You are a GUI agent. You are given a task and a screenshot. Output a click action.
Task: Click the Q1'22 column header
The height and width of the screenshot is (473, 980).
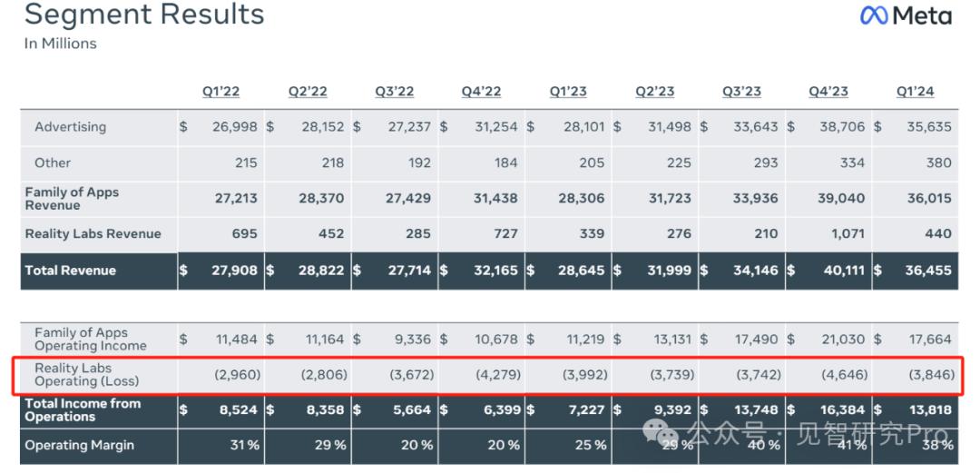pos(220,92)
